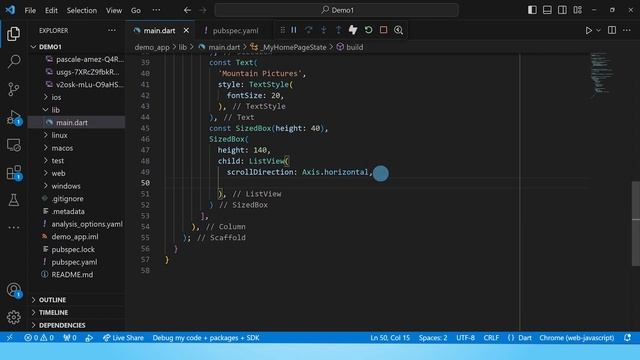Switch to the pubspec.yaml tab
640x360 pixels.
[236, 31]
